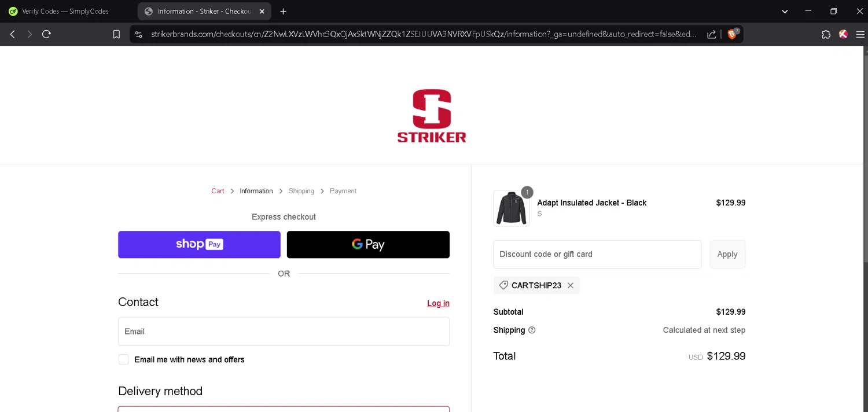Restore down the browser window

[x=834, y=12]
